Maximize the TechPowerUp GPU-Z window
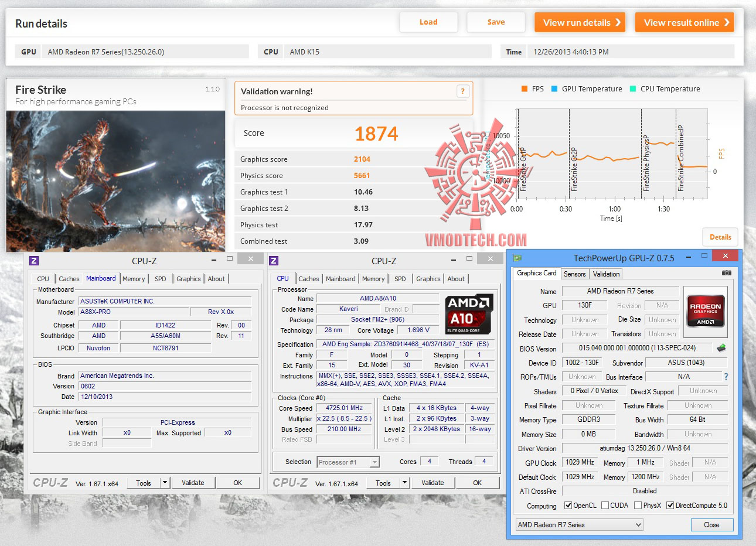The image size is (756, 546). pyautogui.click(x=704, y=257)
